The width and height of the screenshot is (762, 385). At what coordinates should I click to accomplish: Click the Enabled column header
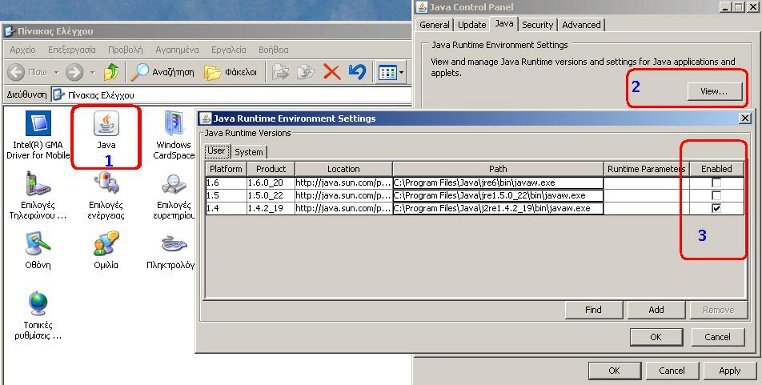(x=716, y=169)
